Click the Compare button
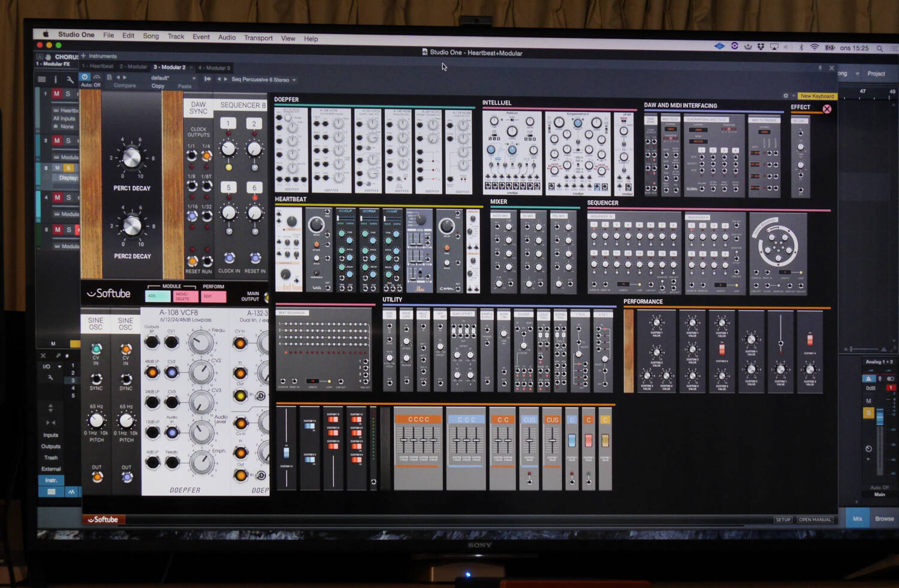Screen dimensions: 899x588 pyautogui.click(x=125, y=86)
